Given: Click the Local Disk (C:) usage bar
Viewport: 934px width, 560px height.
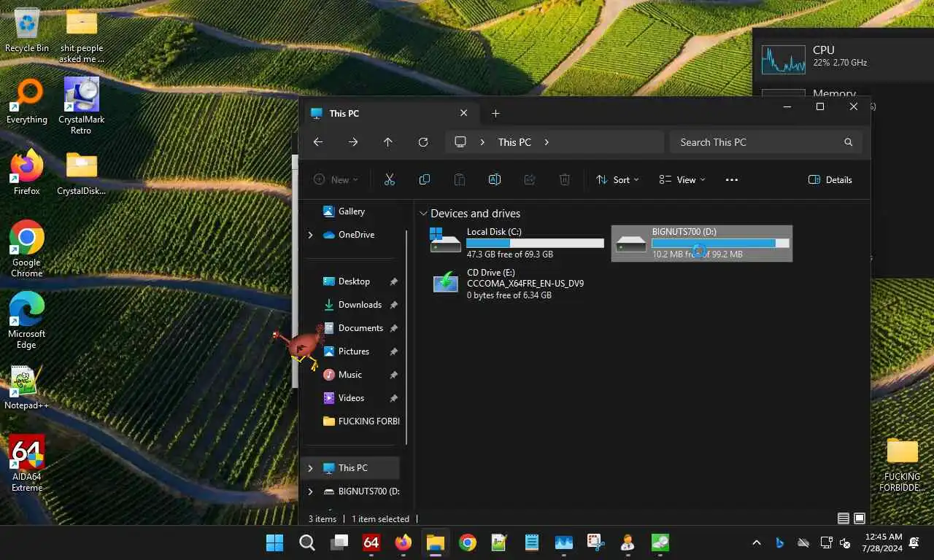Looking at the screenshot, I should pyautogui.click(x=535, y=243).
